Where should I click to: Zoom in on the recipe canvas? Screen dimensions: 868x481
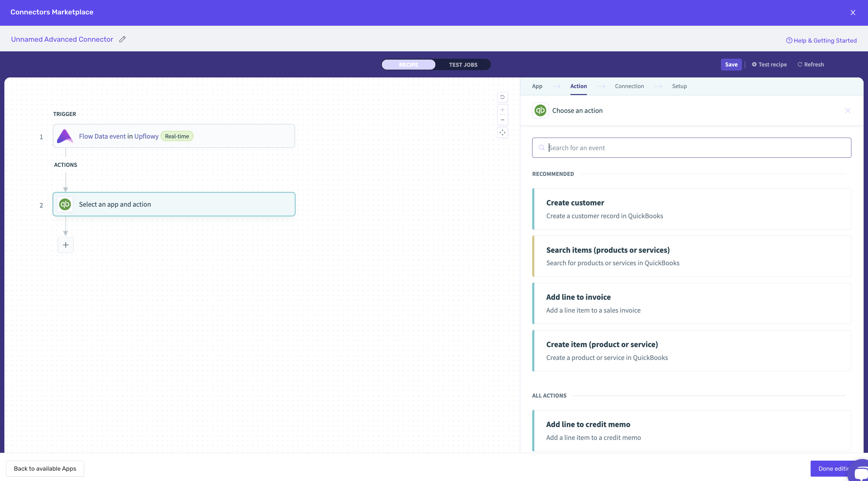[x=502, y=110]
